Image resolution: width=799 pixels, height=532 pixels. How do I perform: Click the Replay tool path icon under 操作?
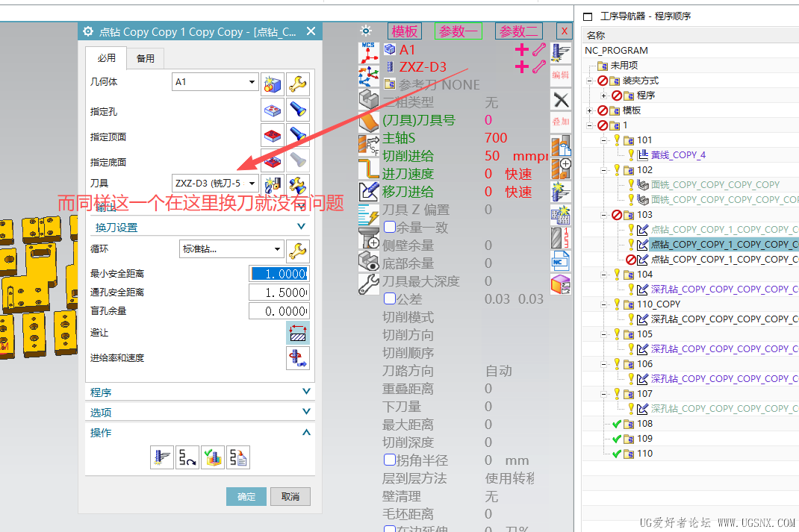click(x=187, y=457)
